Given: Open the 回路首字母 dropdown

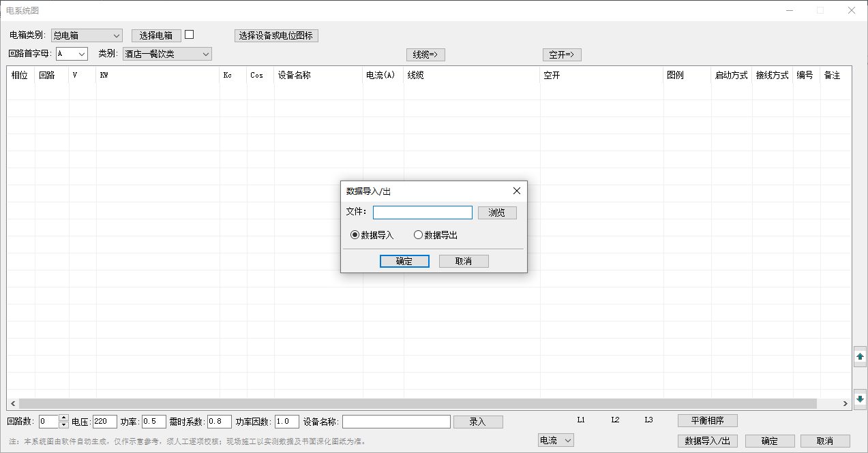Looking at the screenshot, I should tap(72, 54).
